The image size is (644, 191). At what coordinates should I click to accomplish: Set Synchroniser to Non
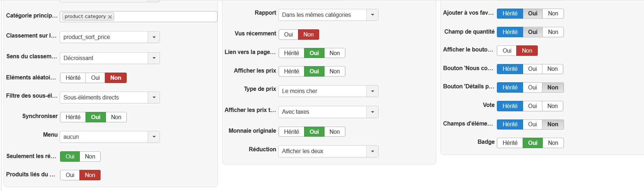pyautogui.click(x=116, y=117)
